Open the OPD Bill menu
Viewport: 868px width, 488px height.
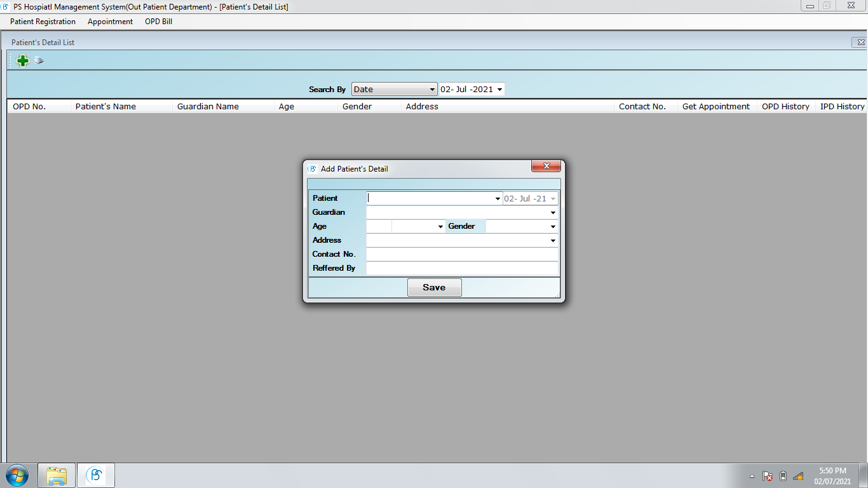(x=158, y=22)
